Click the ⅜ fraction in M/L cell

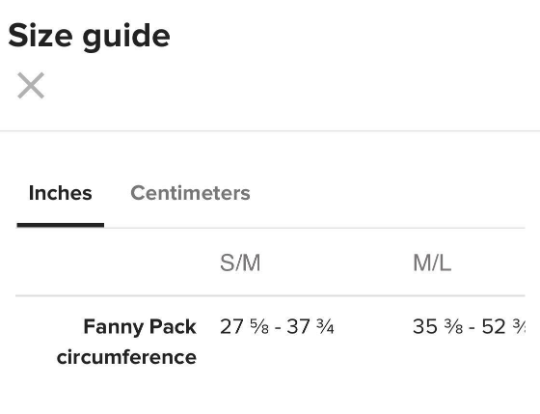[x=454, y=327]
